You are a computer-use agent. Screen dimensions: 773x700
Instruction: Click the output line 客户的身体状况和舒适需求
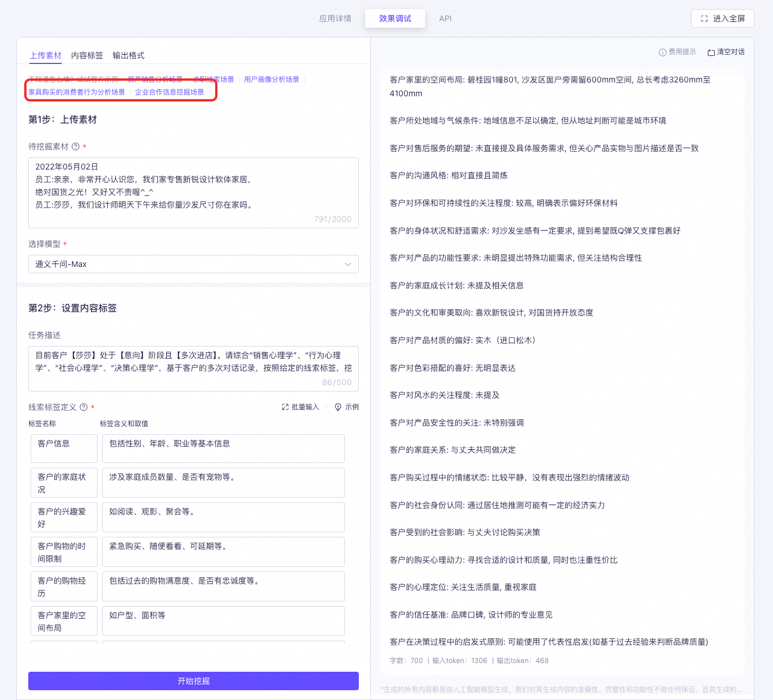point(535,231)
